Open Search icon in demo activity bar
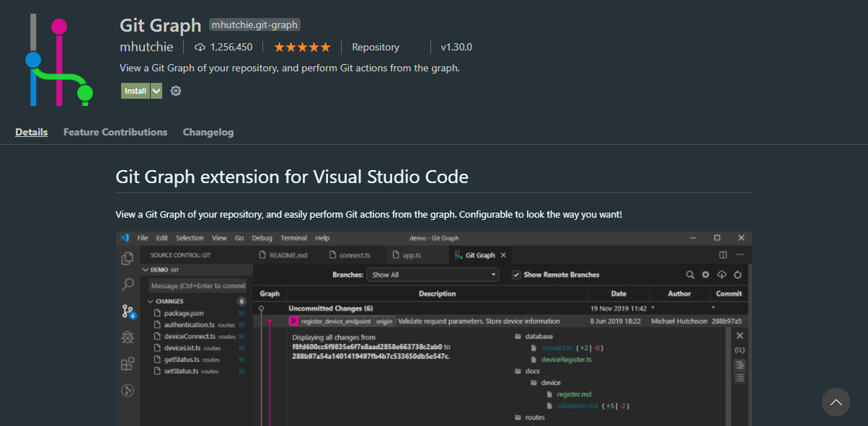The height and width of the screenshot is (426, 868). (x=128, y=285)
